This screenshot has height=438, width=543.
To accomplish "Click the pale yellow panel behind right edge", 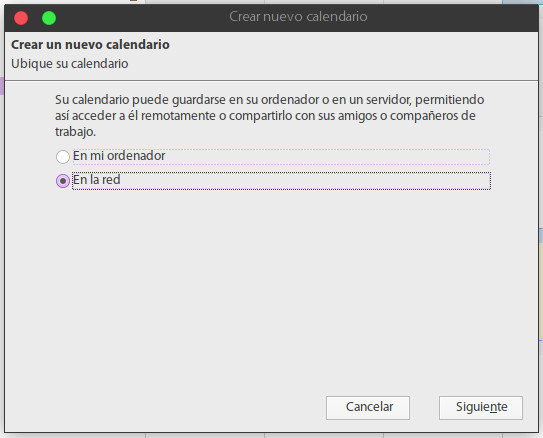I will [x=541, y=291].
